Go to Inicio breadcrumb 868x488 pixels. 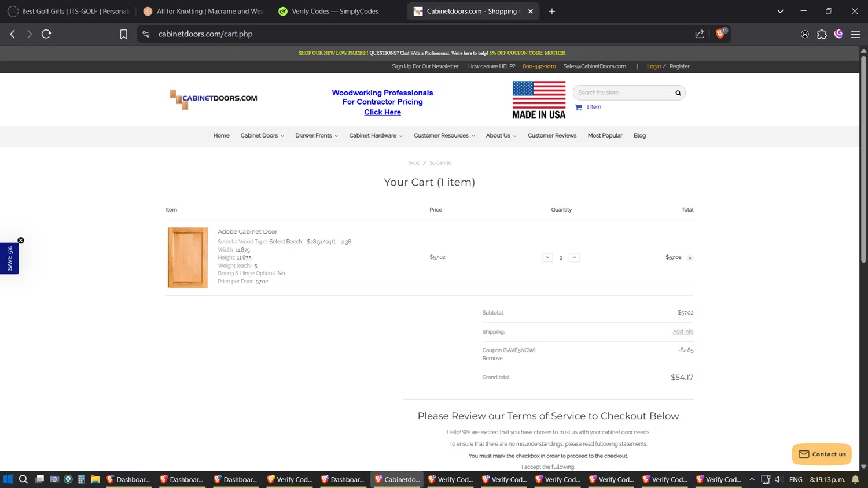(414, 163)
